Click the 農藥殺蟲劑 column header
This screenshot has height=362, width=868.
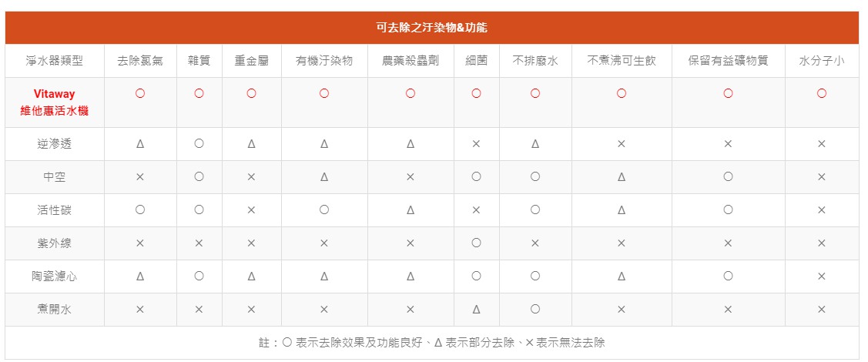411,61
